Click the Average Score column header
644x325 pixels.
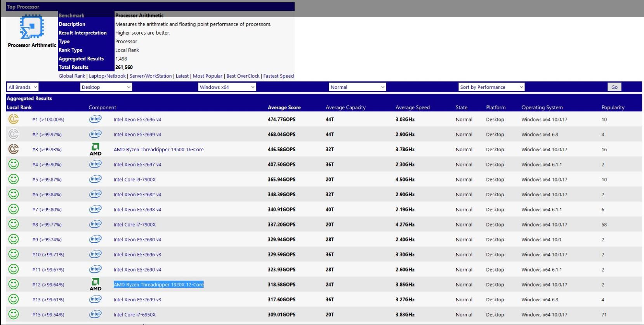point(284,107)
